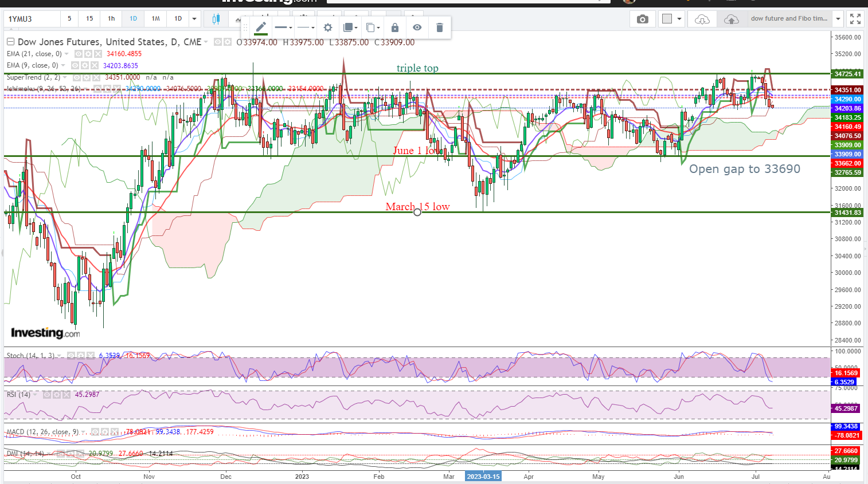Grab the floating drawing toolbar drag handle
The image size is (868, 484).
[246, 27]
